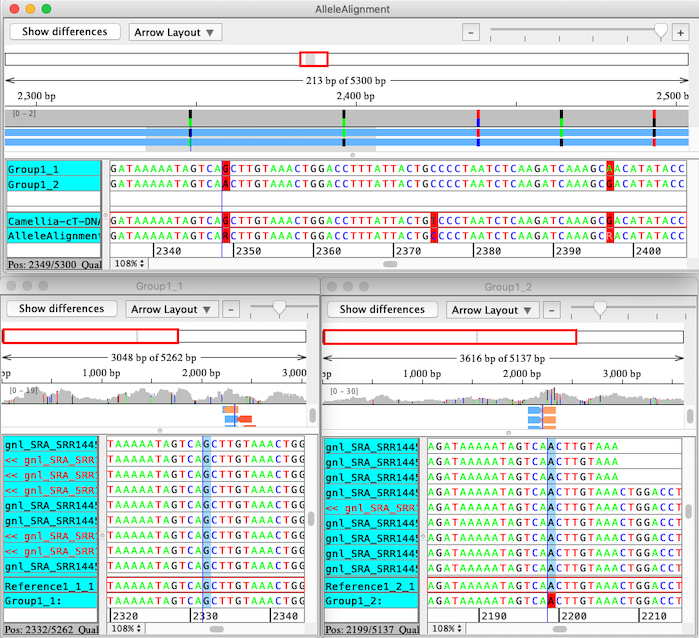699x638 pixels.
Task: Click vertical scrollbar in Group1_2 alignment
Action: click(x=687, y=512)
